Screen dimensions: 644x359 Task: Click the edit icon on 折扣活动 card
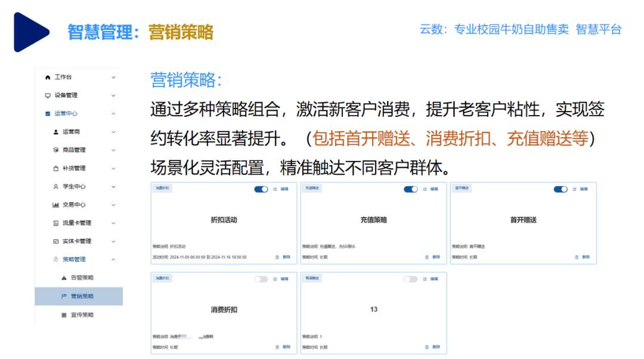tap(275, 189)
